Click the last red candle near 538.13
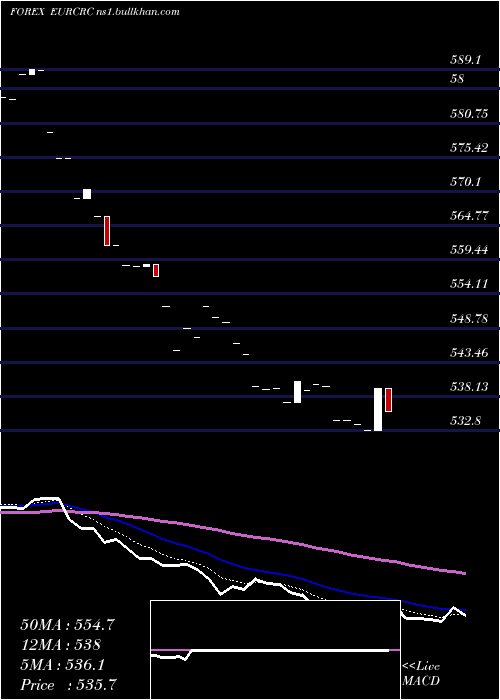 [x=388, y=400]
